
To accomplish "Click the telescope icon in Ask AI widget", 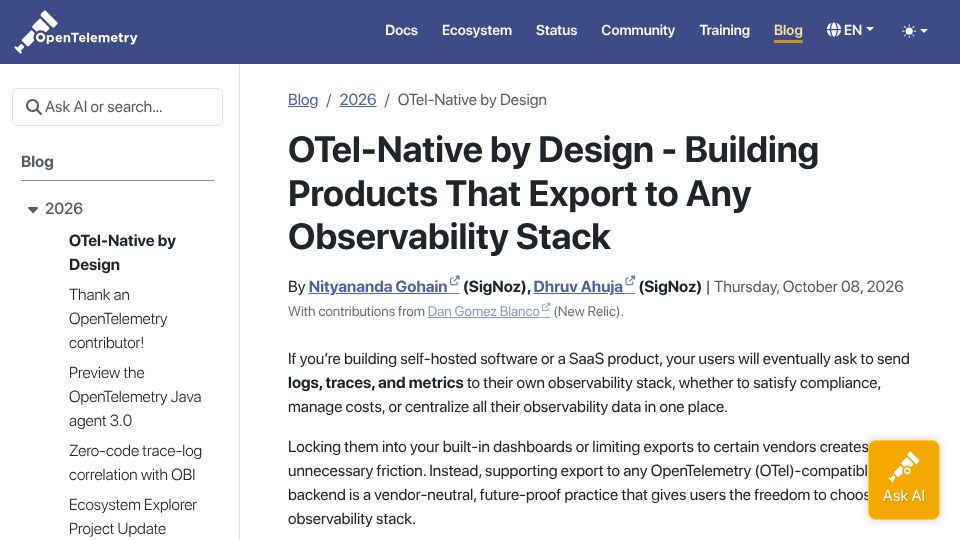I will 904,467.
